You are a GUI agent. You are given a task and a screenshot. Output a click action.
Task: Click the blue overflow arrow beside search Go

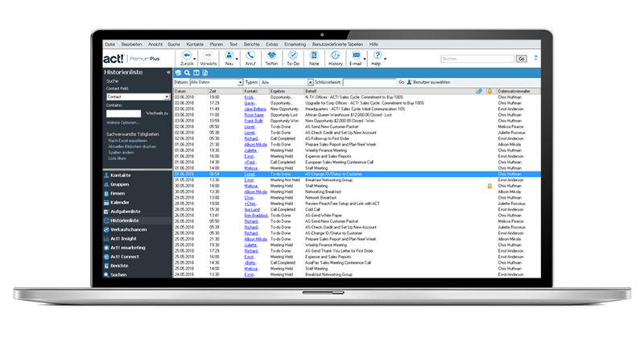pyautogui.click(x=535, y=58)
